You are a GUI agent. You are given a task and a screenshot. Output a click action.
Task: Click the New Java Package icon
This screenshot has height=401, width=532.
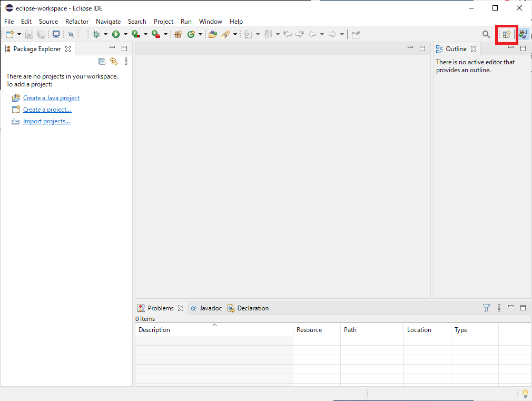(x=178, y=34)
